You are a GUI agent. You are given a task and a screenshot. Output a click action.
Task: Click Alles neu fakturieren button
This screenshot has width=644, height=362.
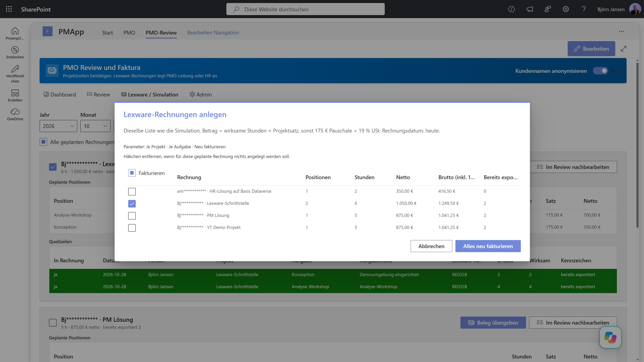click(488, 246)
